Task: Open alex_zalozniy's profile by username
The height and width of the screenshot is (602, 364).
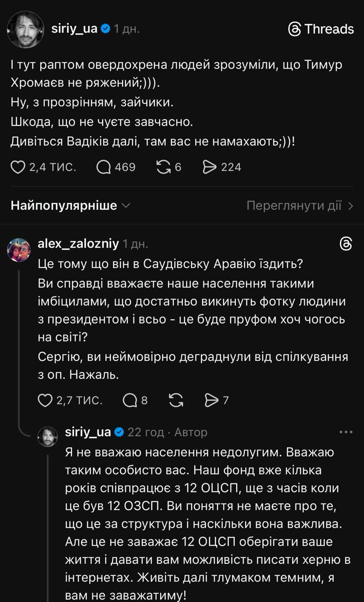Action: pyautogui.click(x=78, y=244)
